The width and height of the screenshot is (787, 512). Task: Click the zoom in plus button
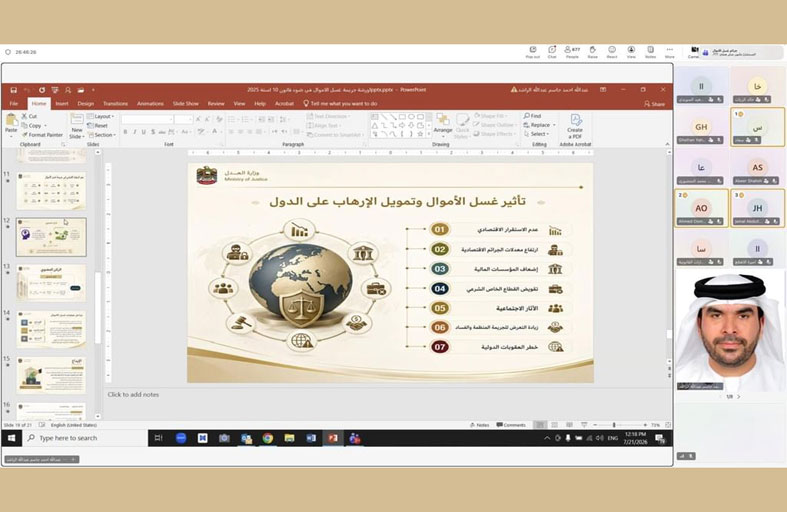click(x=645, y=425)
